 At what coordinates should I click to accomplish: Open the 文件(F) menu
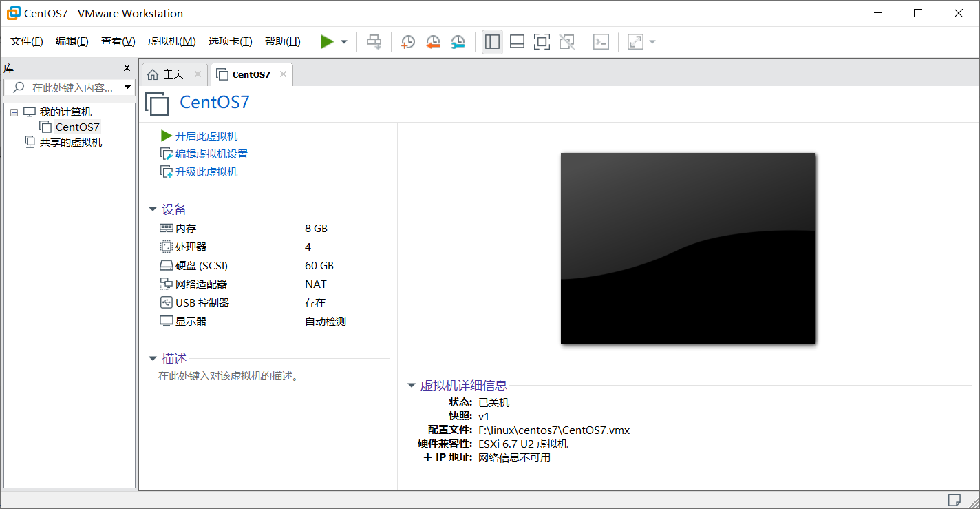click(27, 41)
